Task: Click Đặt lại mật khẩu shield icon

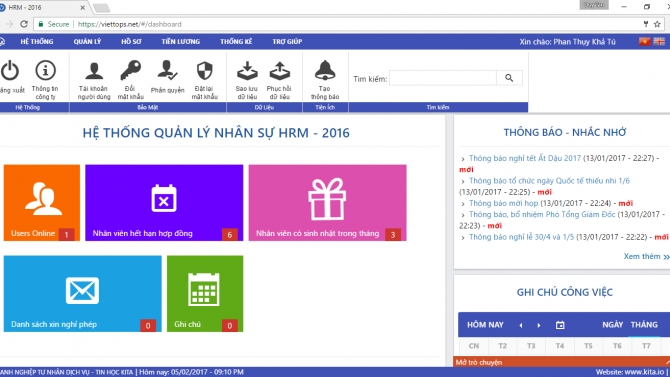Action: [x=205, y=71]
